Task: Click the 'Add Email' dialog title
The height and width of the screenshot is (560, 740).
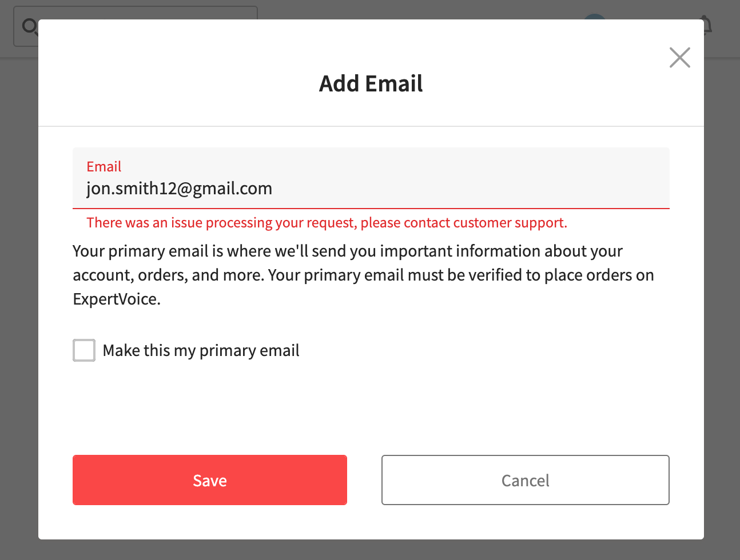Action: 371,83
